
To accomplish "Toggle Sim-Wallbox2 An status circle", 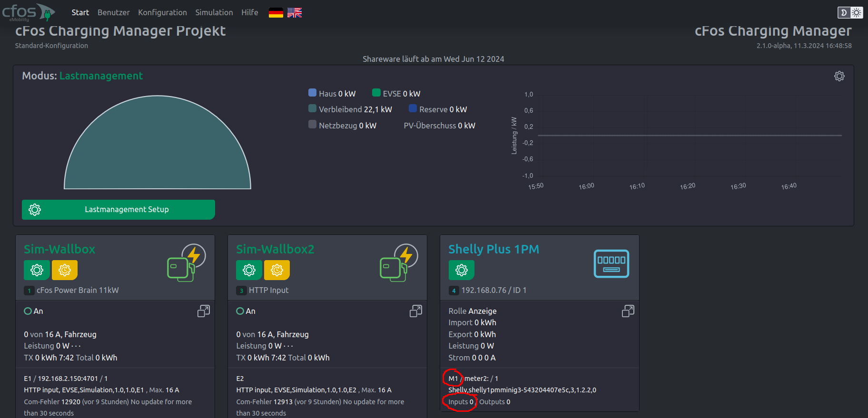I will (x=240, y=311).
